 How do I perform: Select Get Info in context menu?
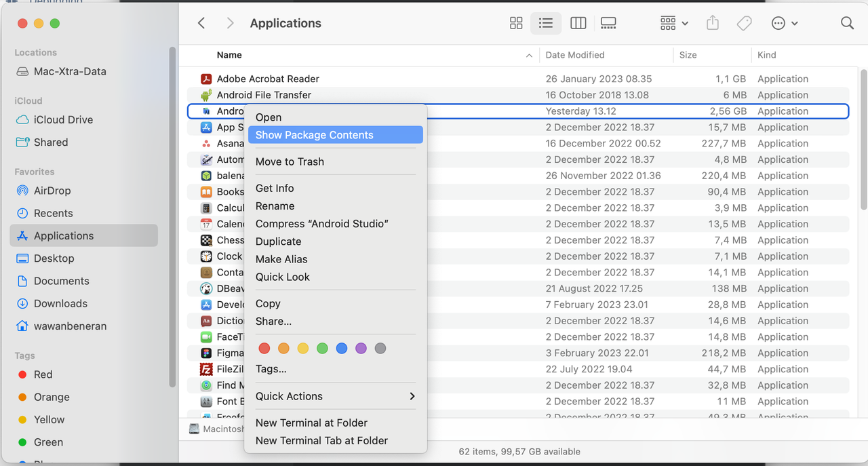pos(335,188)
